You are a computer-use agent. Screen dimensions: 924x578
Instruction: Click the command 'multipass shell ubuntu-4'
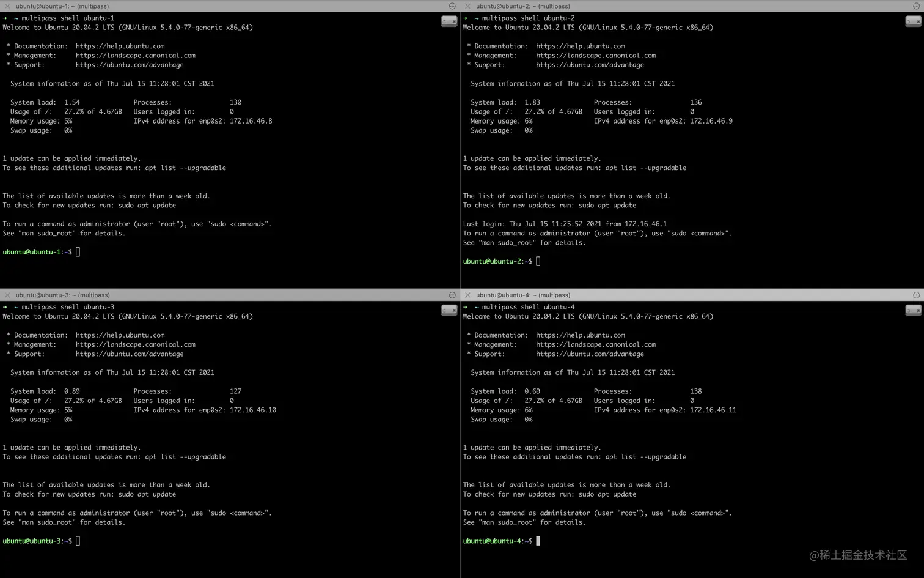click(528, 307)
